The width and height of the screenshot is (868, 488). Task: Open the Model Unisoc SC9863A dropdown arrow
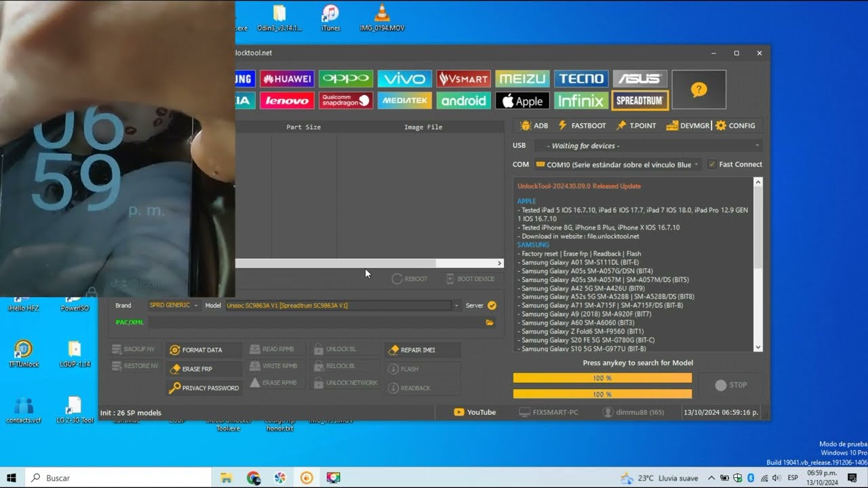456,306
